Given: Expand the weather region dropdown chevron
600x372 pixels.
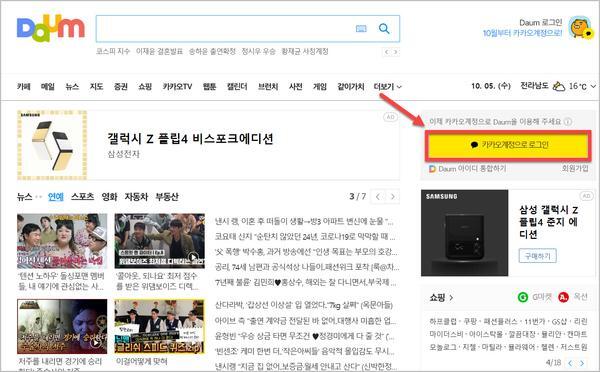Looking at the screenshot, I should click(593, 86).
